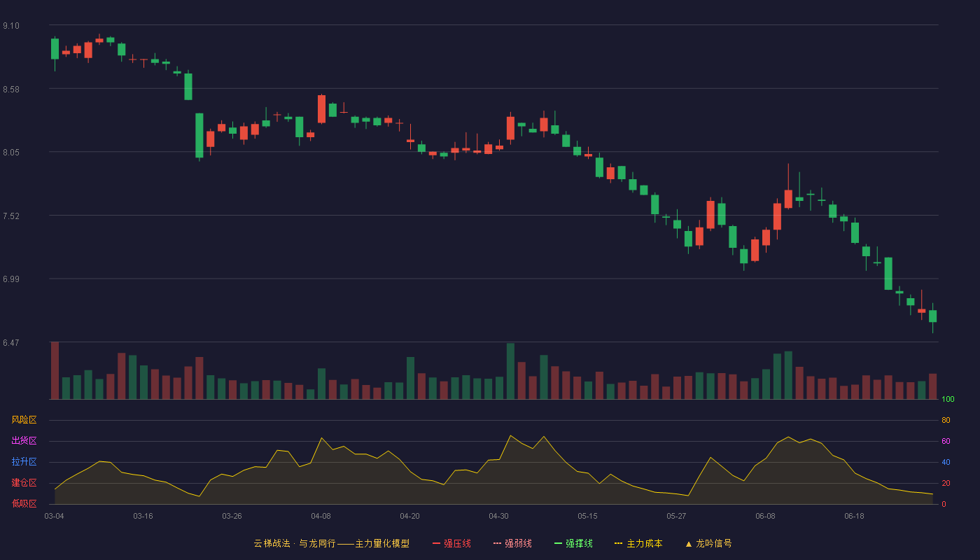Viewport: 980px width, 560px height.
Task: Toggle the 强撑线 legend series
Action: coord(573,543)
